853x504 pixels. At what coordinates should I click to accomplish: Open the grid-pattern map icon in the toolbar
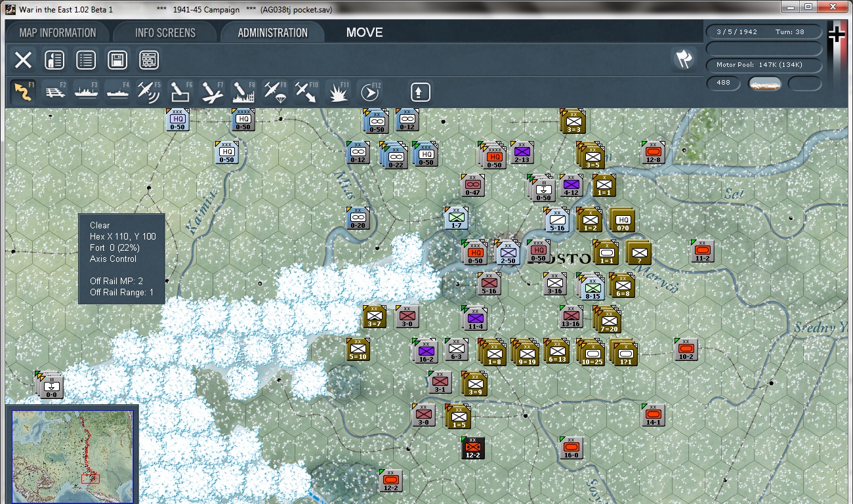click(x=149, y=60)
